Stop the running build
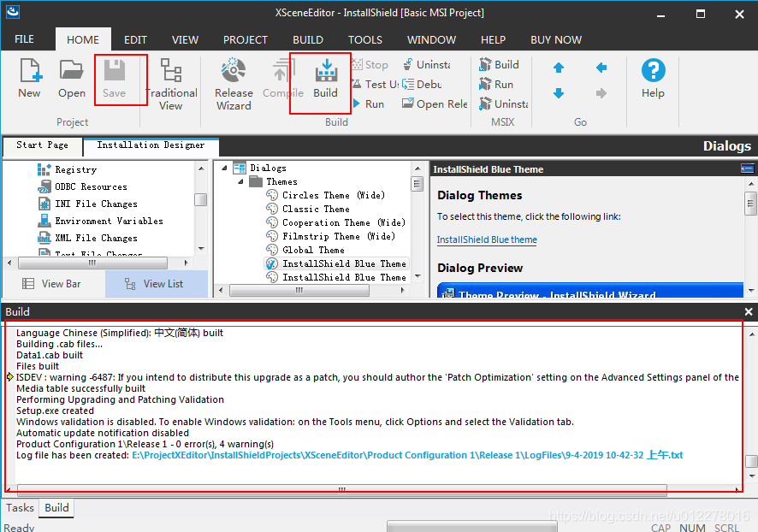This screenshot has width=758, height=532. pos(370,64)
